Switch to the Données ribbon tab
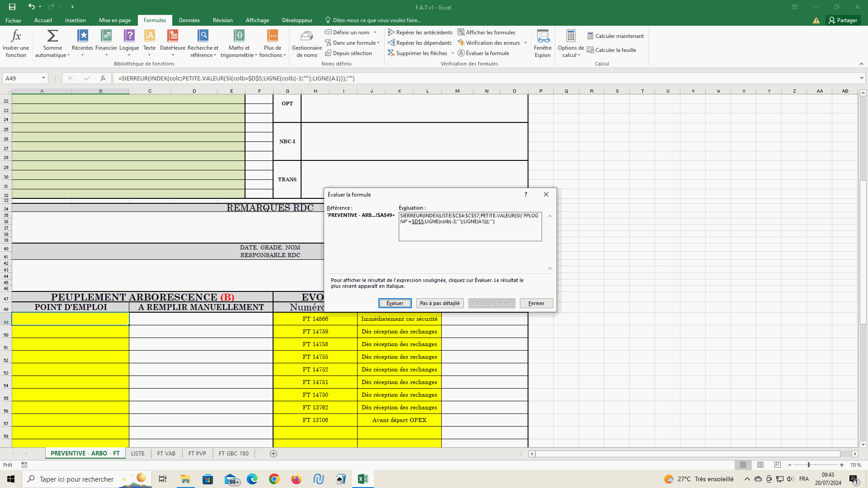This screenshot has height=488, width=868. (x=189, y=20)
